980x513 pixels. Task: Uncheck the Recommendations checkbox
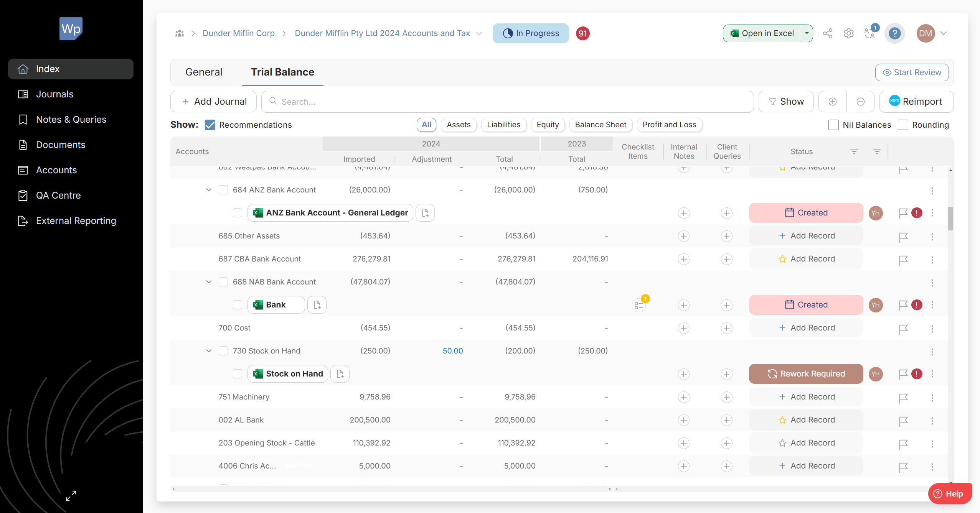[x=210, y=125]
